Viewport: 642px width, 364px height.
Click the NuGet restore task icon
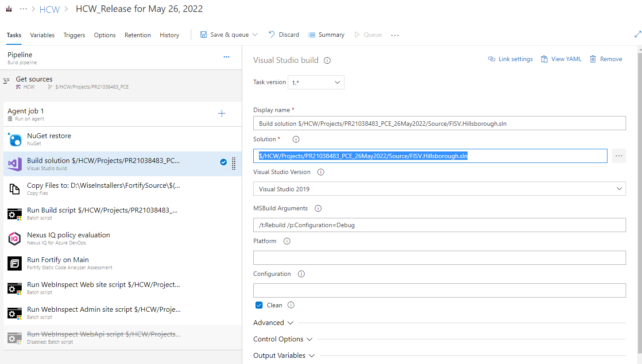(x=15, y=139)
